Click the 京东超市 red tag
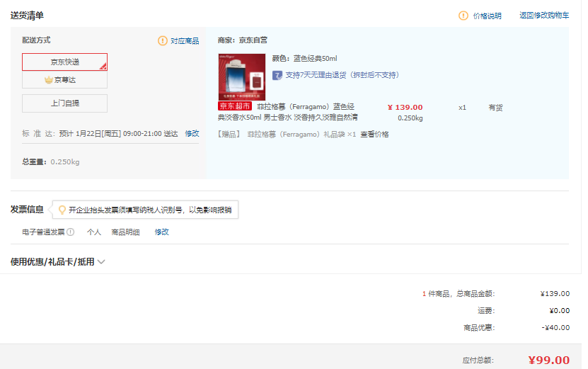 coord(235,106)
